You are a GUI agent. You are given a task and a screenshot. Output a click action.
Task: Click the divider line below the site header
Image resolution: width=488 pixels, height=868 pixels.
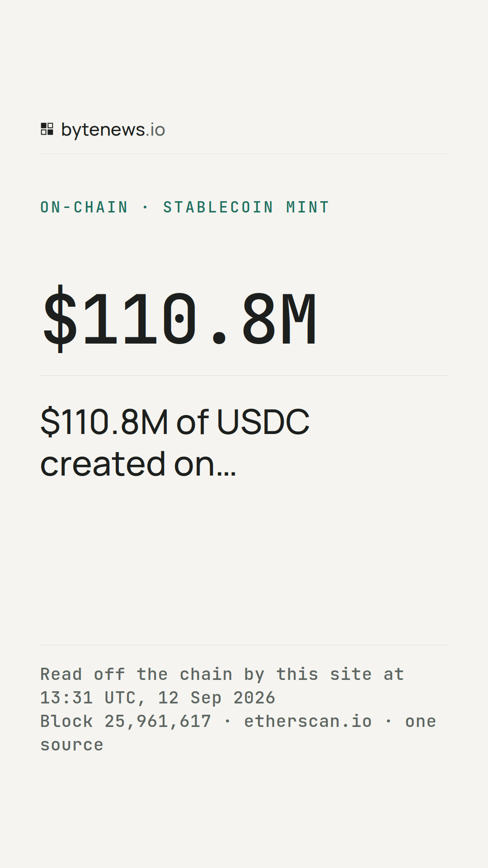tap(244, 154)
